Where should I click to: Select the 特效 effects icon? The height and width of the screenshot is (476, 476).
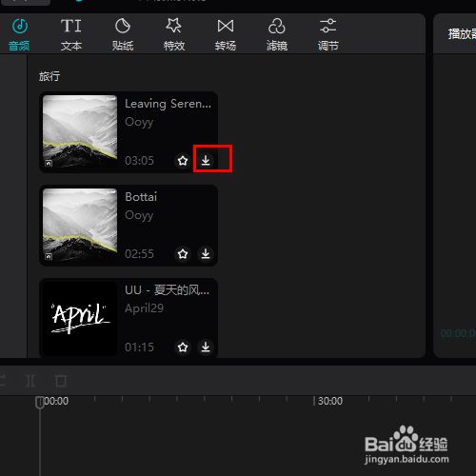coord(174,34)
